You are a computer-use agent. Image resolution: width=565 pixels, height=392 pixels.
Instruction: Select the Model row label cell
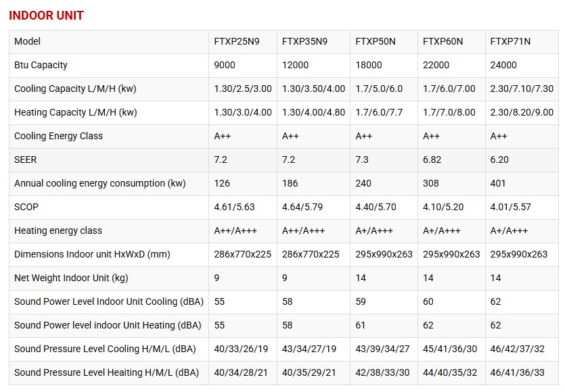(28, 41)
